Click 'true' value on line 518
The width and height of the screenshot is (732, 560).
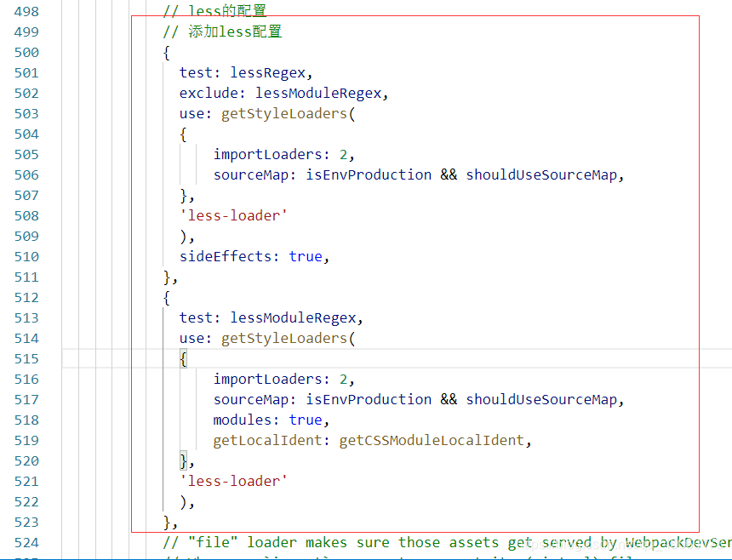click(306, 420)
